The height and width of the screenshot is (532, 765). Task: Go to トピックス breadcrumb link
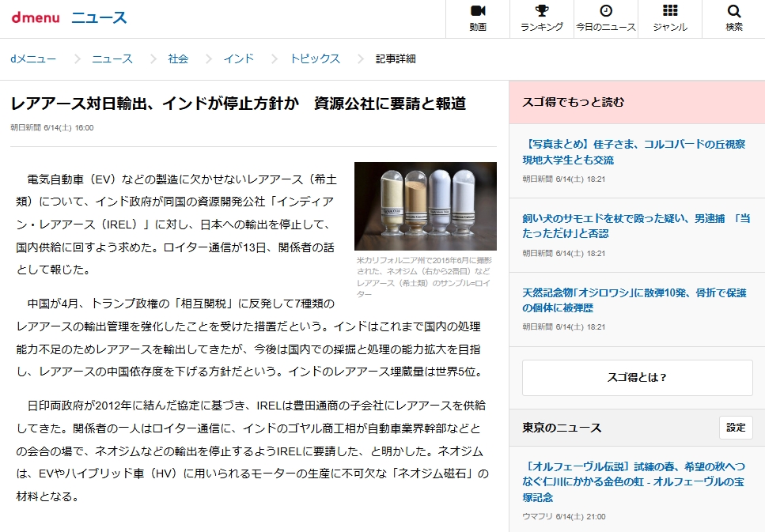(x=315, y=59)
